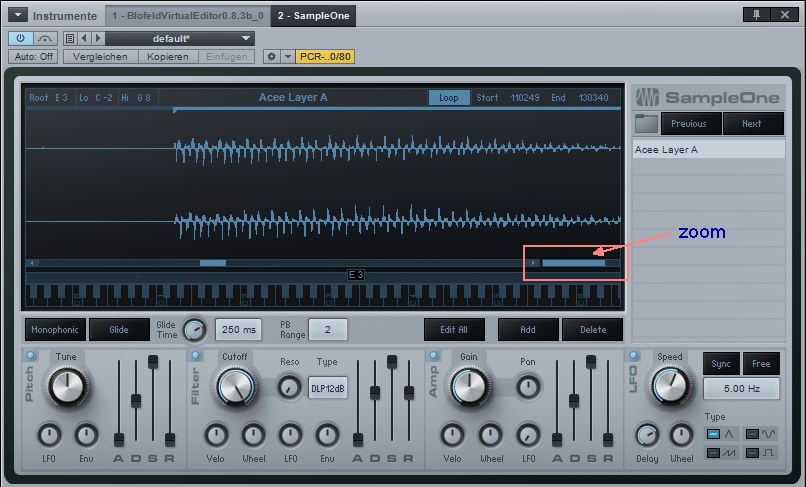Click the Filter Velo knob
The width and height of the screenshot is (806, 487).
coord(216,435)
